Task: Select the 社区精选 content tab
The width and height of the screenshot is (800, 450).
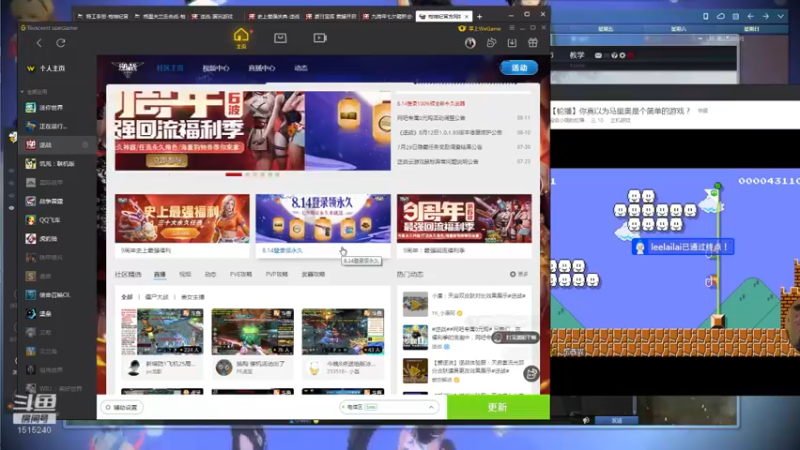Action: pos(128,274)
